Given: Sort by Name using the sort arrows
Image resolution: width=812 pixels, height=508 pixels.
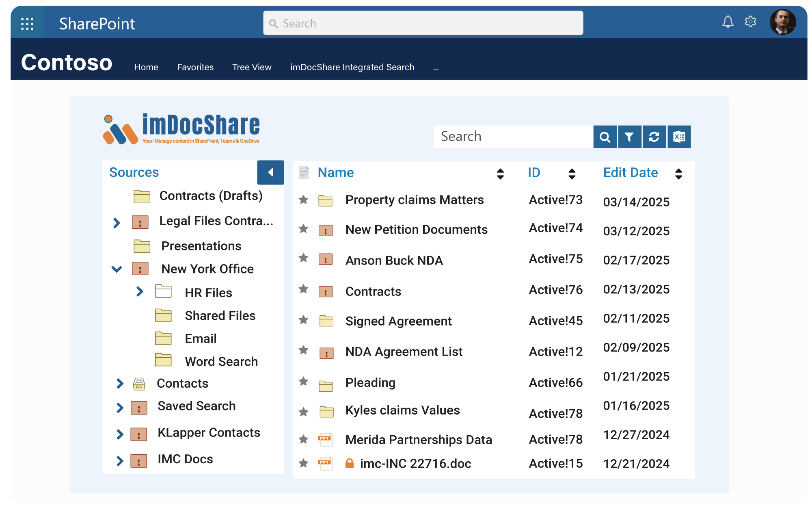Looking at the screenshot, I should tap(500, 174).
